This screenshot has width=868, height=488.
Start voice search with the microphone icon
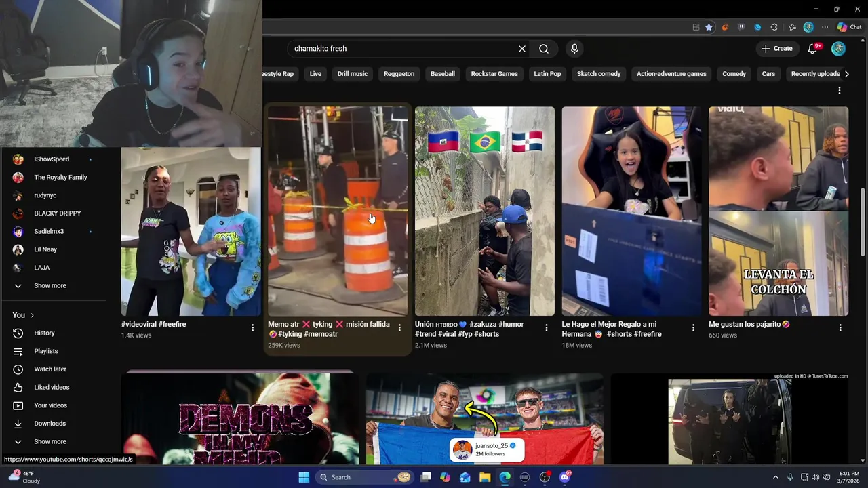point(574,49)
